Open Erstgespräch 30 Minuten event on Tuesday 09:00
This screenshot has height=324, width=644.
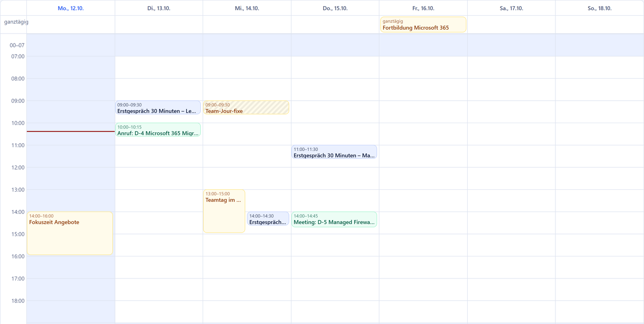click(158, 107)
